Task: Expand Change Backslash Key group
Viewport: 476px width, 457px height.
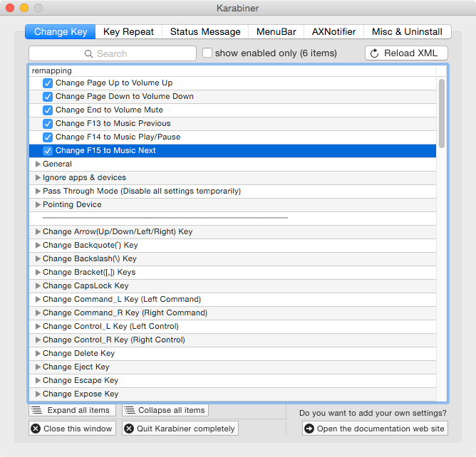Action: pyautogui.click(x=38, y=258)
